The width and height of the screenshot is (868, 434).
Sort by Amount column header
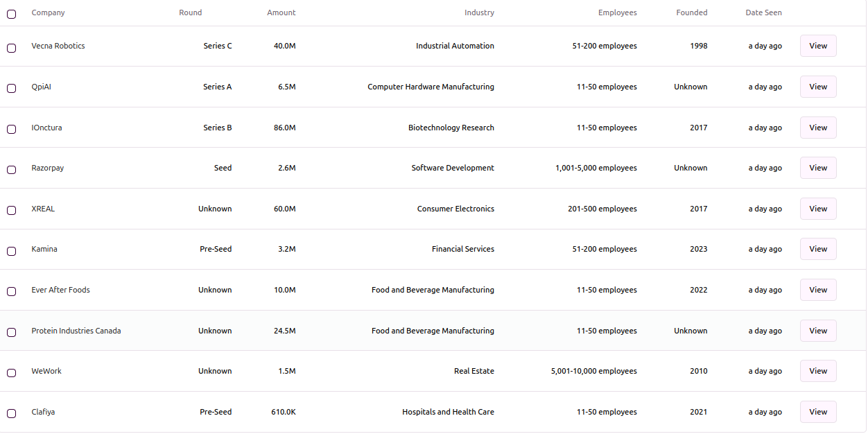click(x=281, y=12)
